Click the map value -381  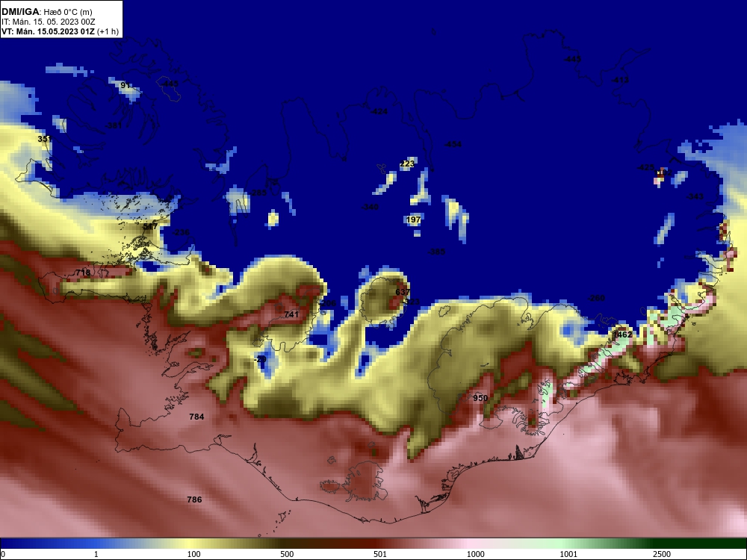(114, 125)
